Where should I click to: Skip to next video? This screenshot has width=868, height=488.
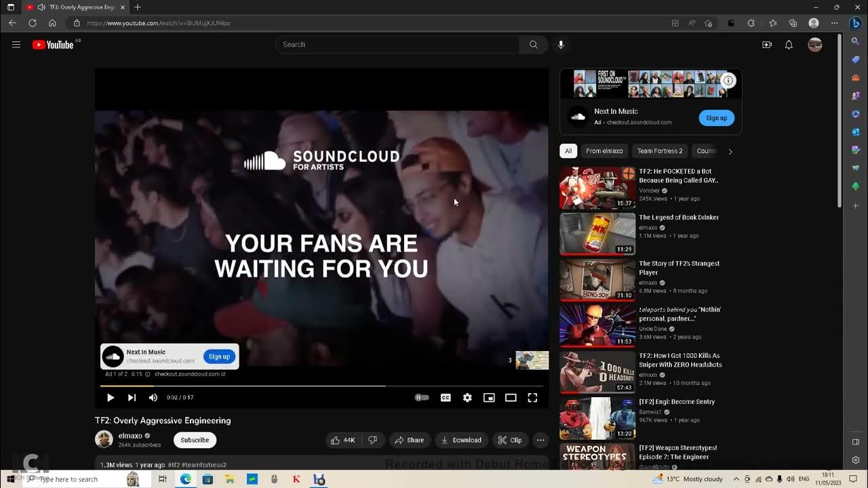click(132, 398)
